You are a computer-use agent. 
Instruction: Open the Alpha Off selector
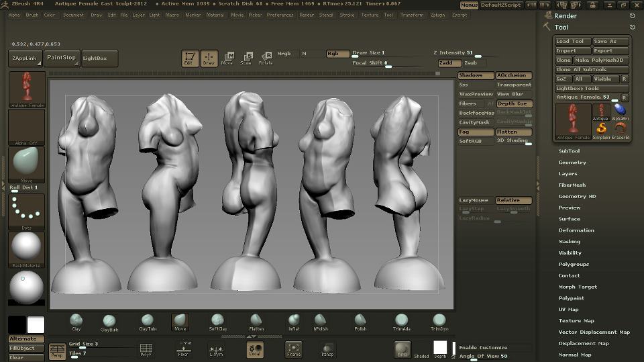point(26,127)
